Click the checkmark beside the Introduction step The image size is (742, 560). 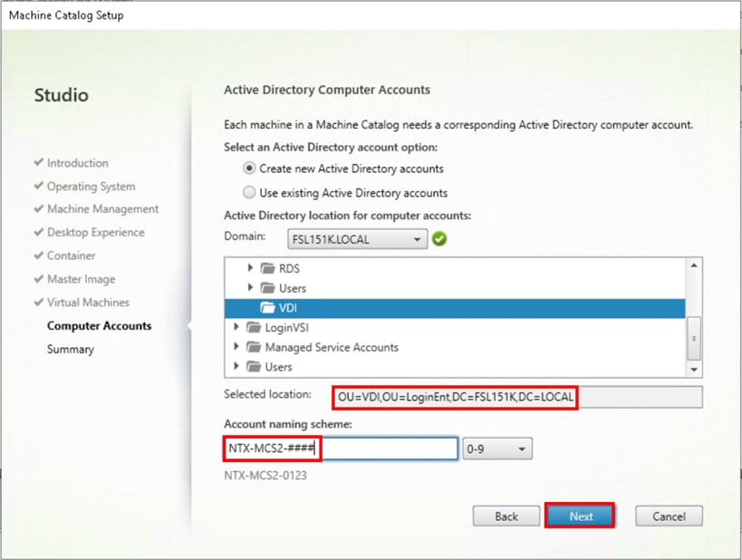38,163
